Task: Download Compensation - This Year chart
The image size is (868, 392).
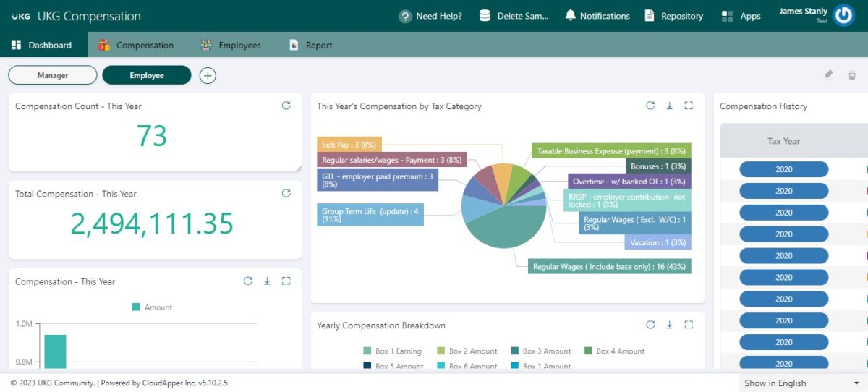Action: click(x=267, y=281)
